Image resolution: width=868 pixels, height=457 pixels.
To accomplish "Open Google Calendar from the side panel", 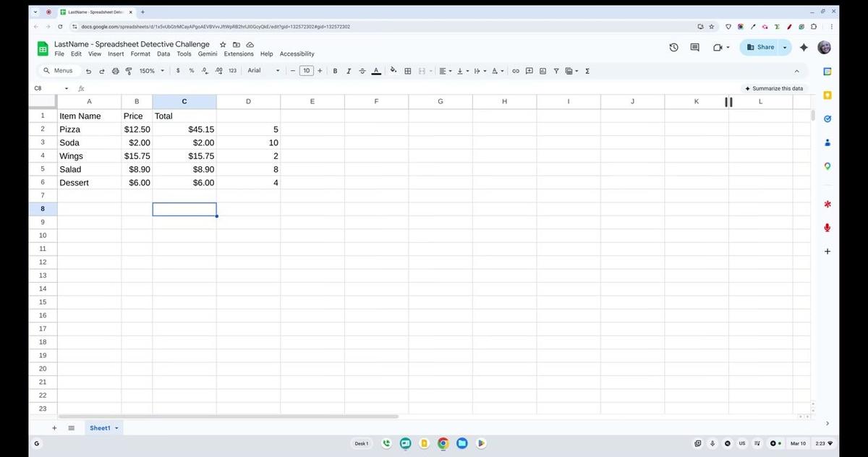I will pyautogui.click(x=827, y=72).
